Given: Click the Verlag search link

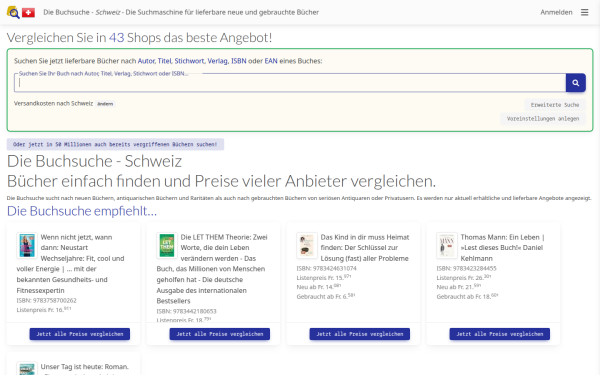Looking at the screenshot, I should pyautogui.click(x=217, y=61).
